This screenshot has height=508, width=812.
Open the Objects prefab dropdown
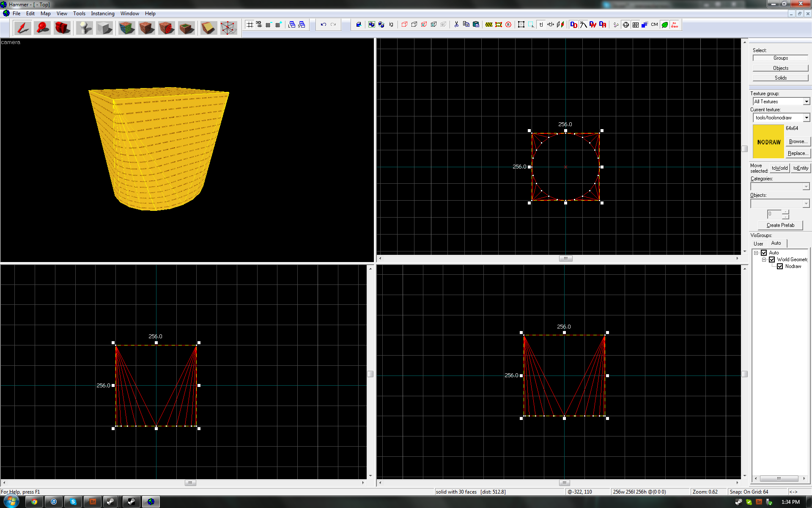[806, 204]
